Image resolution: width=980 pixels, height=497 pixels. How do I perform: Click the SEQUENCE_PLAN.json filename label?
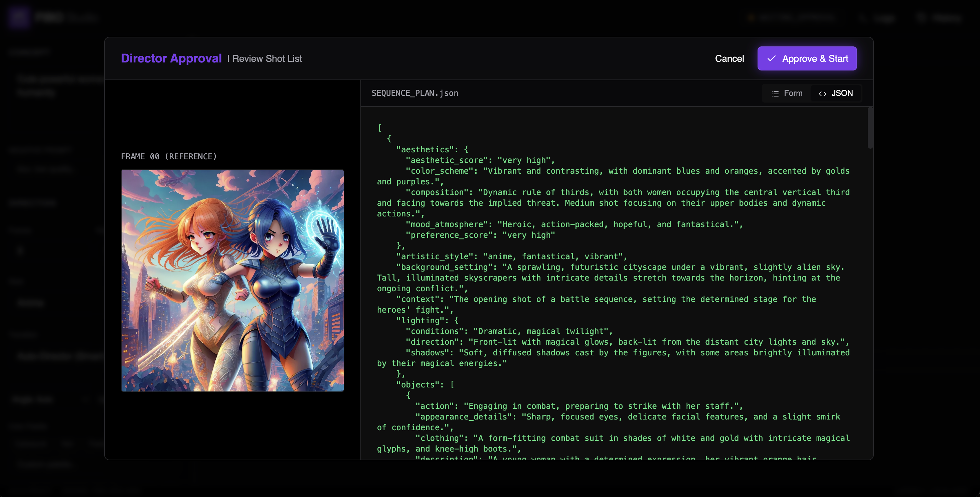click(415, 93)
